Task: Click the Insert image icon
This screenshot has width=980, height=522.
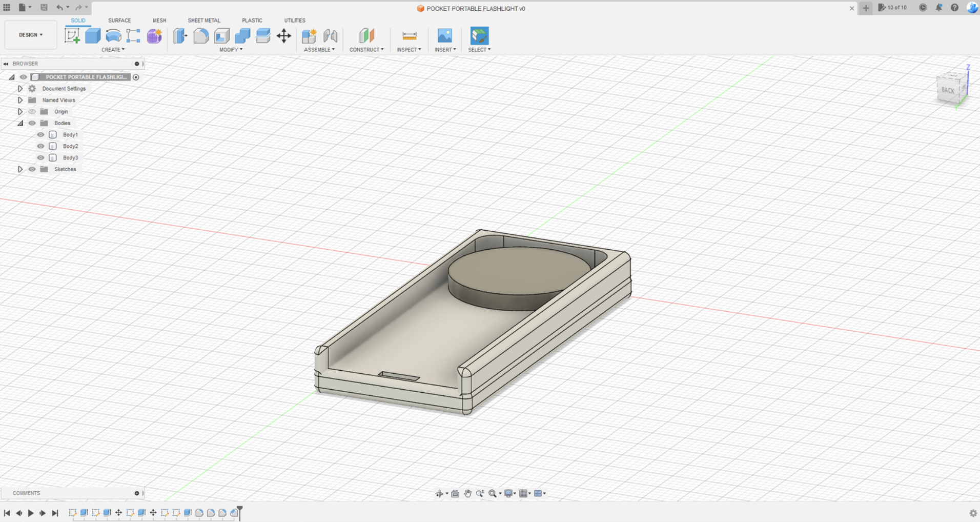Action: click(x=445, y=35)
